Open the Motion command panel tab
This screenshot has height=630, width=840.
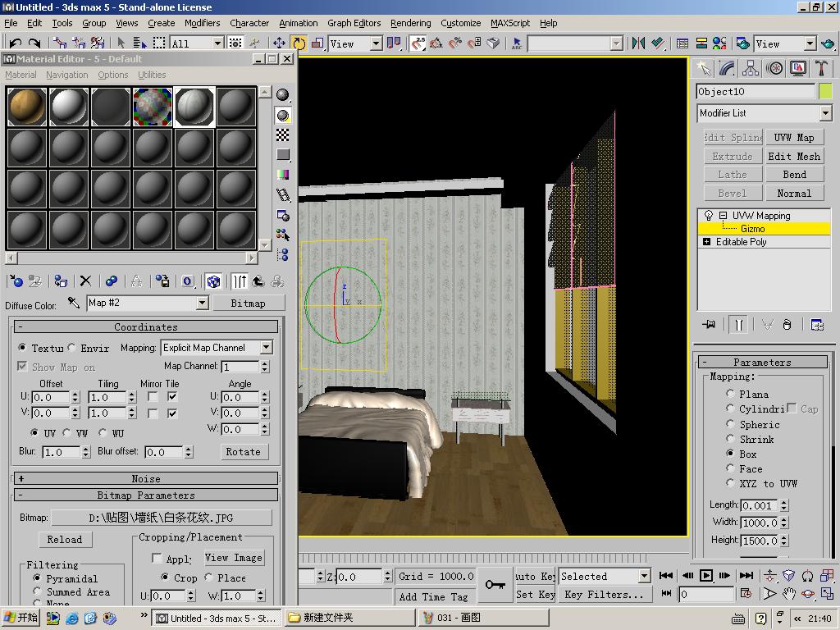[774, 68]
